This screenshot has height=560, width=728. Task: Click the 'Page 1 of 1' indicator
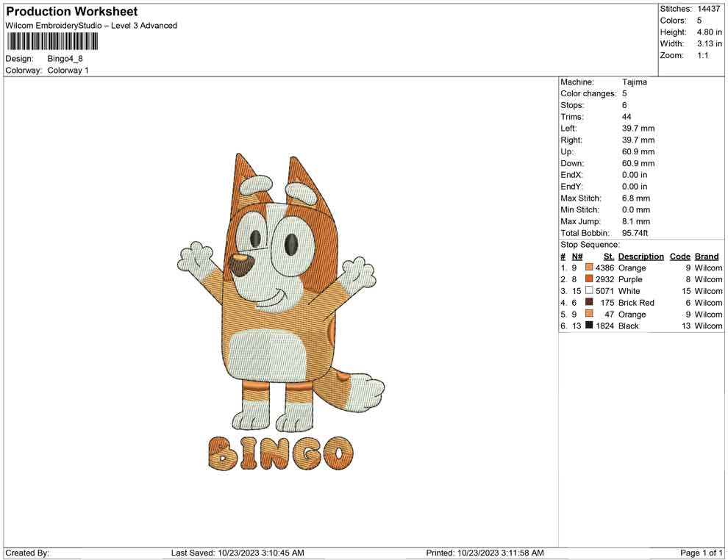tap(701, 553)
